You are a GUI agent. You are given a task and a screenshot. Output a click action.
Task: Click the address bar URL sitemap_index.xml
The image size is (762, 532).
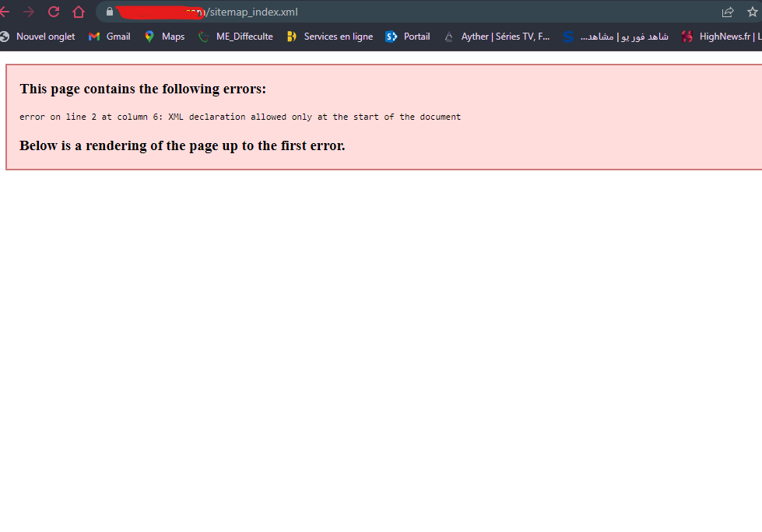click(252, 12)
